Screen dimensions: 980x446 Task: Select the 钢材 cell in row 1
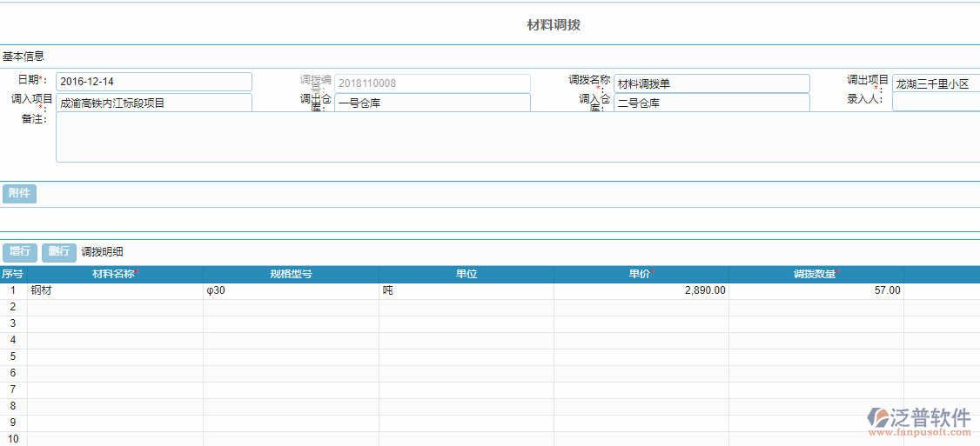pos(115,290)
